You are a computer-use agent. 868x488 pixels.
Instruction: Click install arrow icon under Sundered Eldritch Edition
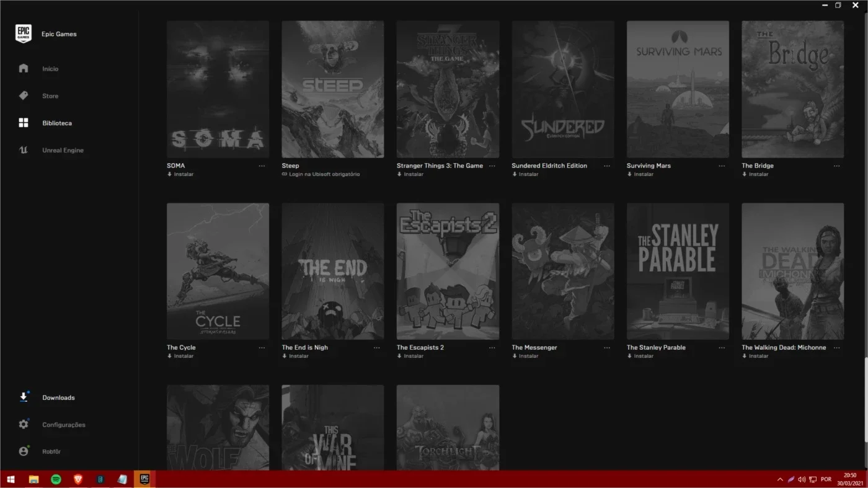point(514,174)
